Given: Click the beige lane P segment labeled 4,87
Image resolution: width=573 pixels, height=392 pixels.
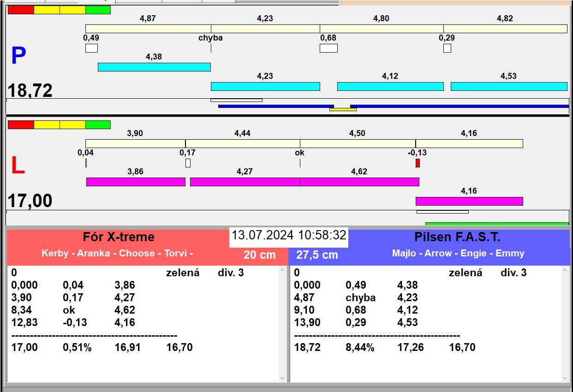Looking at the screenshot, I should [x=148, y=29].
